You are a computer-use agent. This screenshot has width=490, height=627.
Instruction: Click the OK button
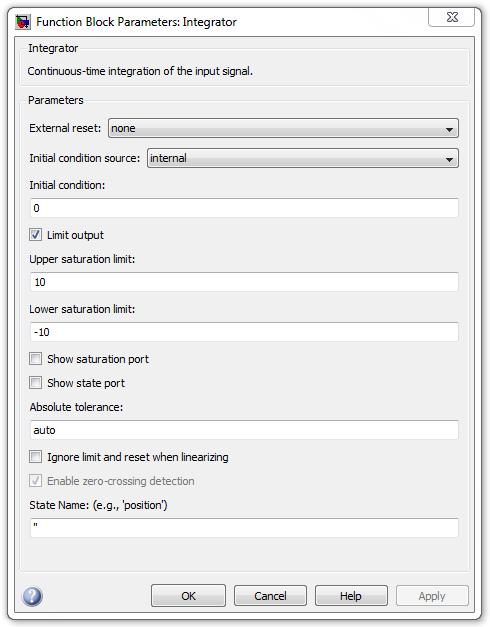188,596
